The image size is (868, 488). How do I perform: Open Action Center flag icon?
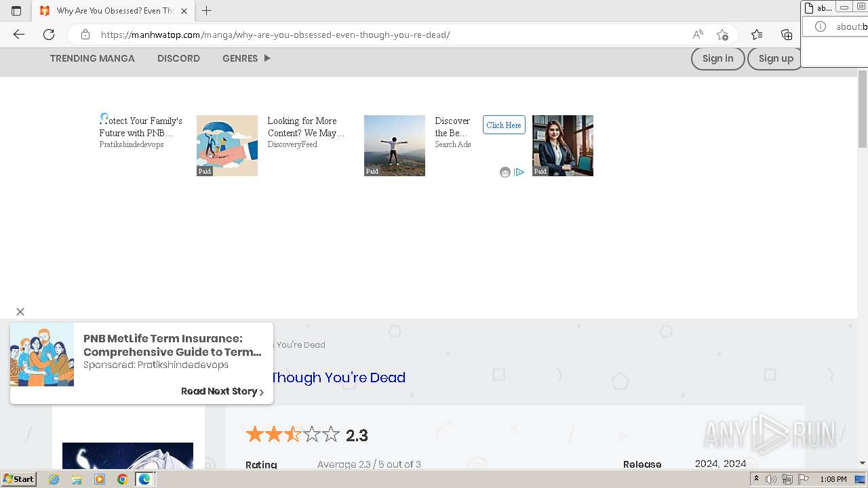tap(804, 479)
